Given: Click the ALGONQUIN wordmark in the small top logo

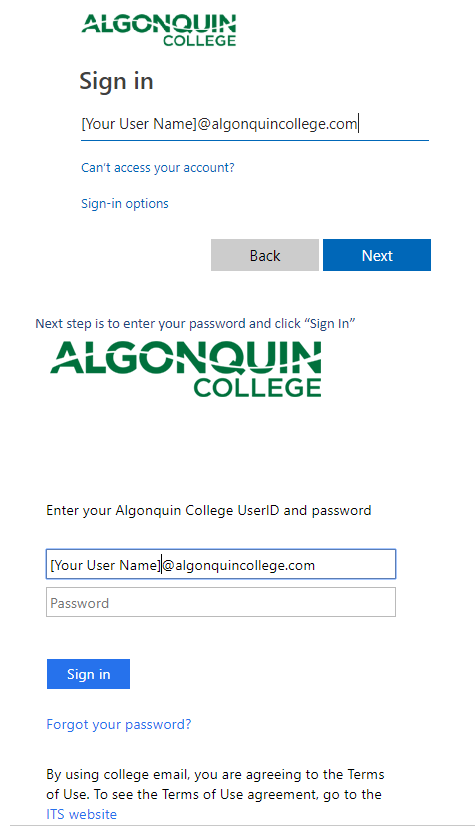Looking at the screenshot, I should pyautogui.click(x=159, y=24).
